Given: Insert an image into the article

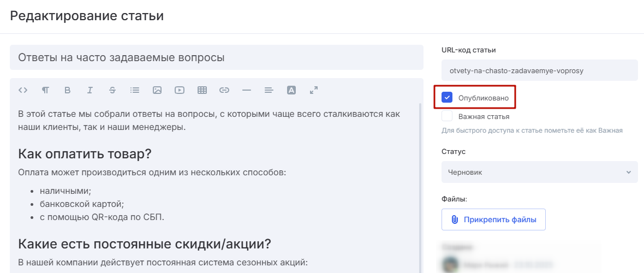Looking at the screenshot, I should [157, 90].
